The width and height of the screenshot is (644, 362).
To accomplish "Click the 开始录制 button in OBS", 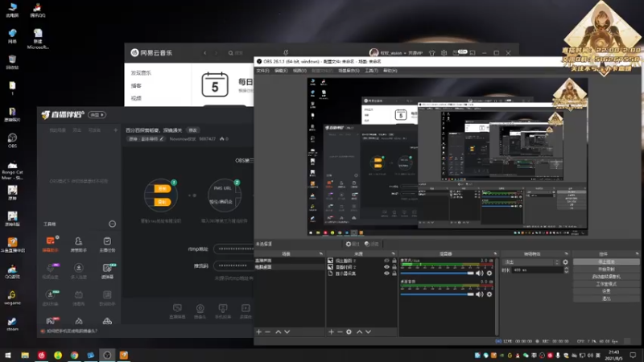I will coord(606,269).
